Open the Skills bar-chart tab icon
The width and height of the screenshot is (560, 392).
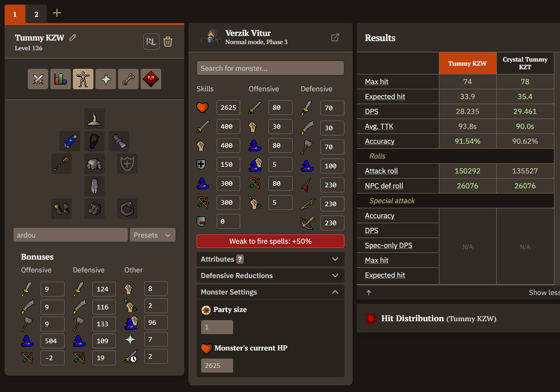(61, 79)
